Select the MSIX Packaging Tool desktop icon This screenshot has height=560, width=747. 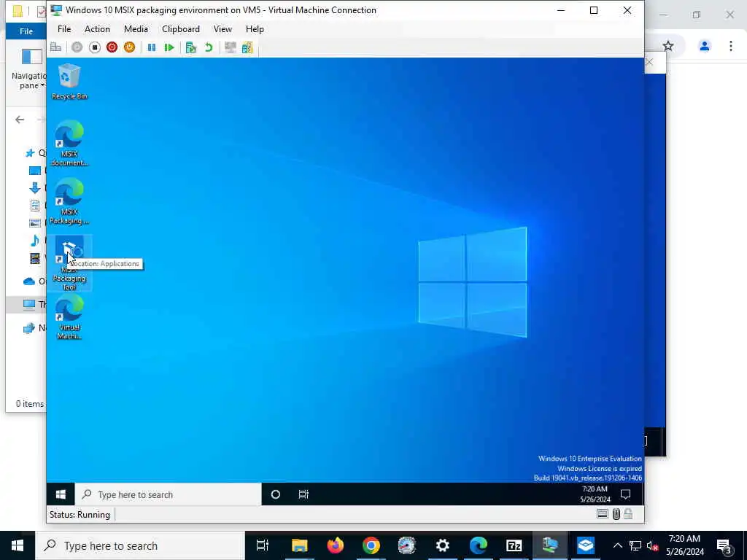pyautogui.click(x=69, y=262)
